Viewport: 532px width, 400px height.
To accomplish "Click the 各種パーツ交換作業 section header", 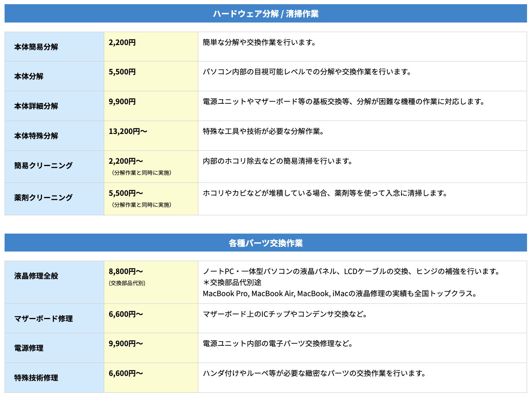I will pos(266,243).
